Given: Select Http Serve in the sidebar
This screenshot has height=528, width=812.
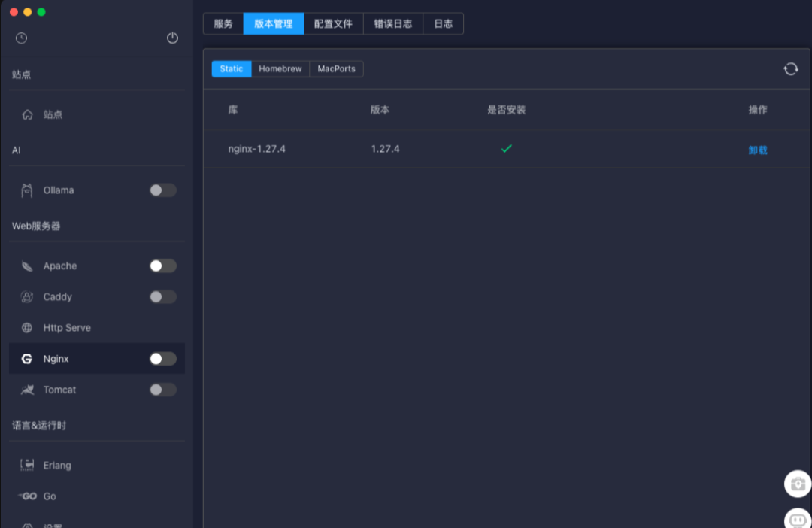Looking at the screenshot, I should pyautogui.click(x=97, y=327).
